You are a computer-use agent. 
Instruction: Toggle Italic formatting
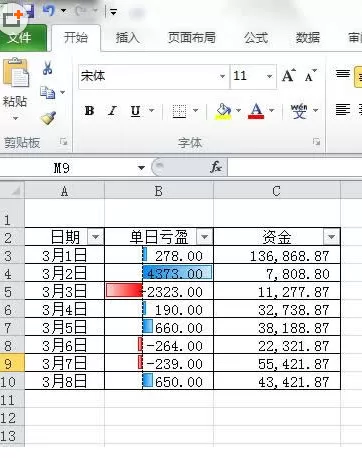tap(112, 110)
